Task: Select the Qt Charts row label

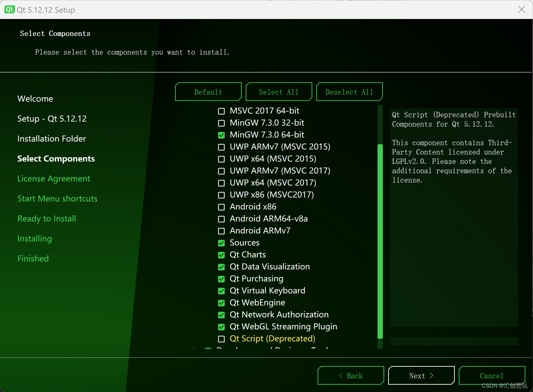Action: click(x=248, y=255)
